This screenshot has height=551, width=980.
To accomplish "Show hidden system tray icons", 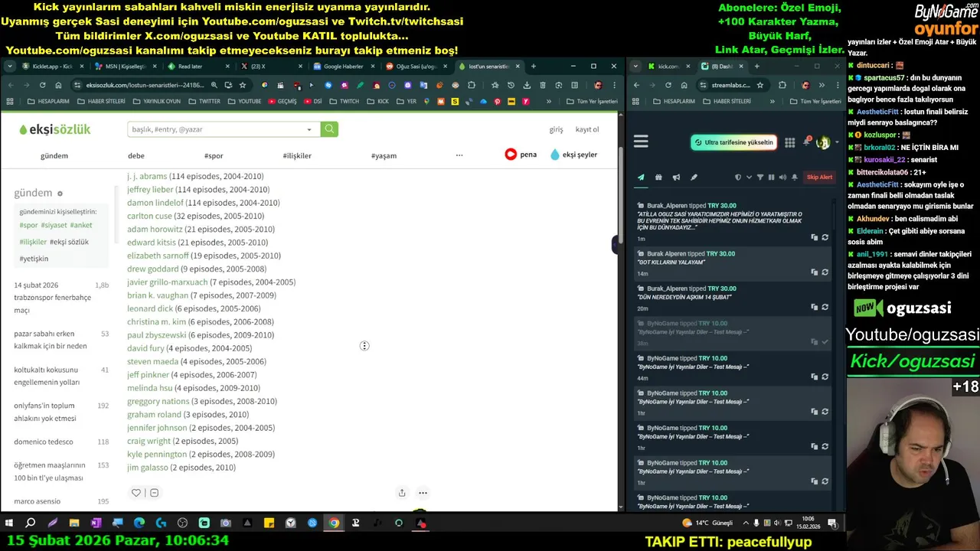I will tap(746, 523).
